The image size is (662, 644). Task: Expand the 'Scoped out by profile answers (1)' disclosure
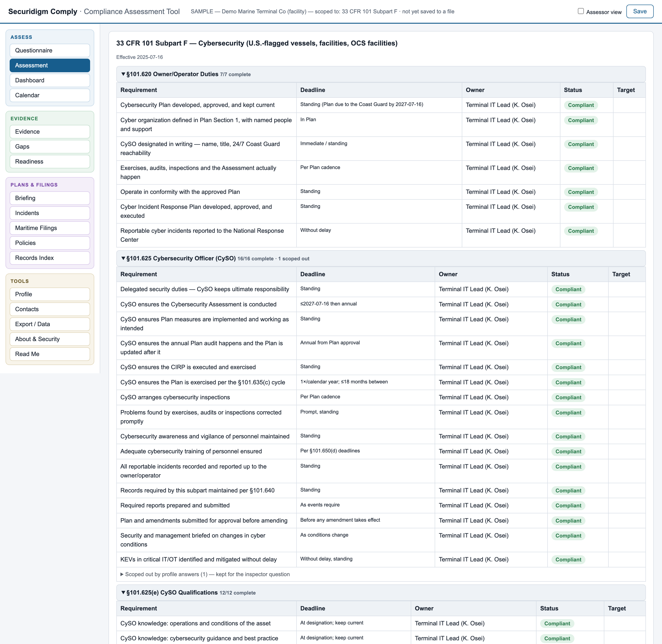pos(205,574)
